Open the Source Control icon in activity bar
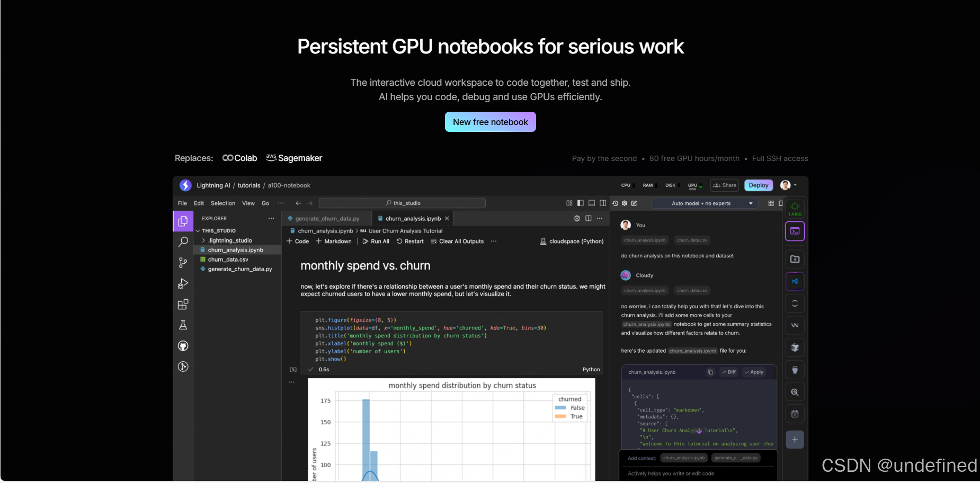The image size is (980, 483). click(x=183, y=263)
